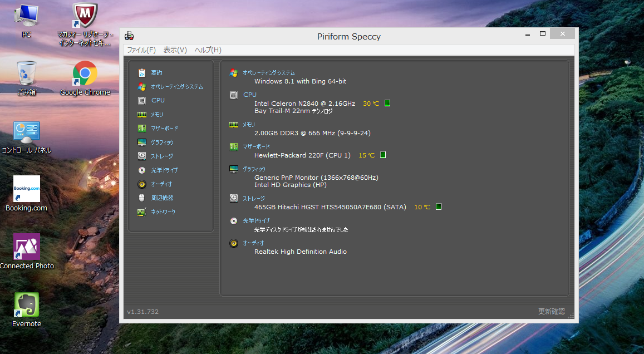This screenshot has height=354, width=644.
Task: Click the 465GB Hitachi HGST storage text
Action: [330, 207]
